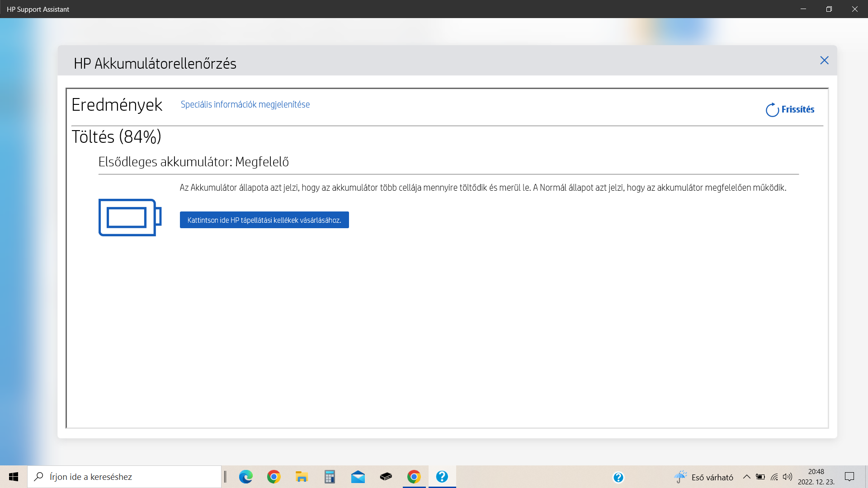Viewport: 868px width, 488px height.
Task: Click the battery status icon in results
Action: click(x=130, y=217)
